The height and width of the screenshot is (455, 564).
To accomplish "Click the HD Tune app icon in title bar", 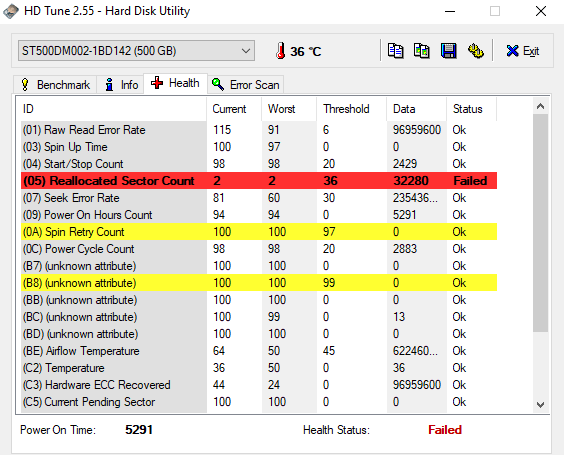I will (x=11, y=11).
